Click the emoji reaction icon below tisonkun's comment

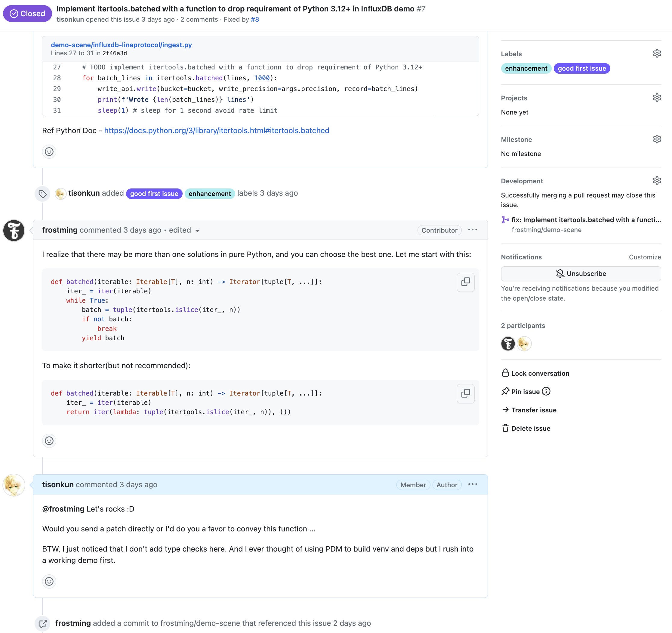(x=49, y=581)
